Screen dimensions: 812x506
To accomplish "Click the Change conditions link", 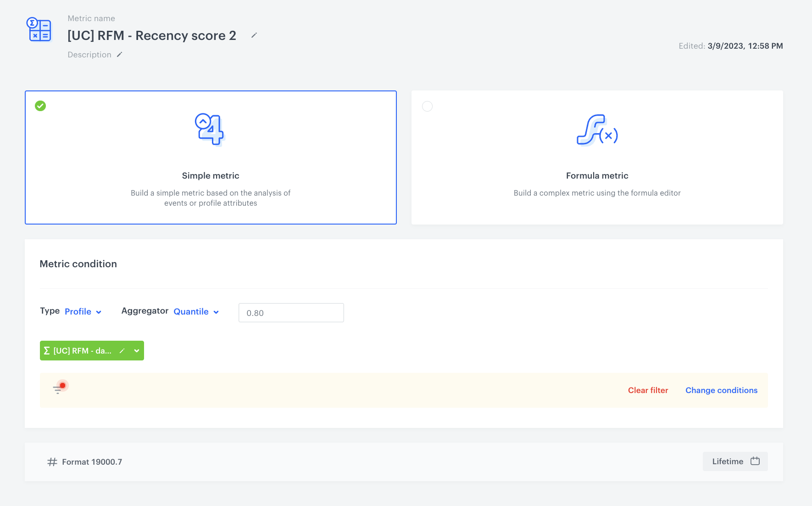I will pyautogui.click(x=721, y=390).
